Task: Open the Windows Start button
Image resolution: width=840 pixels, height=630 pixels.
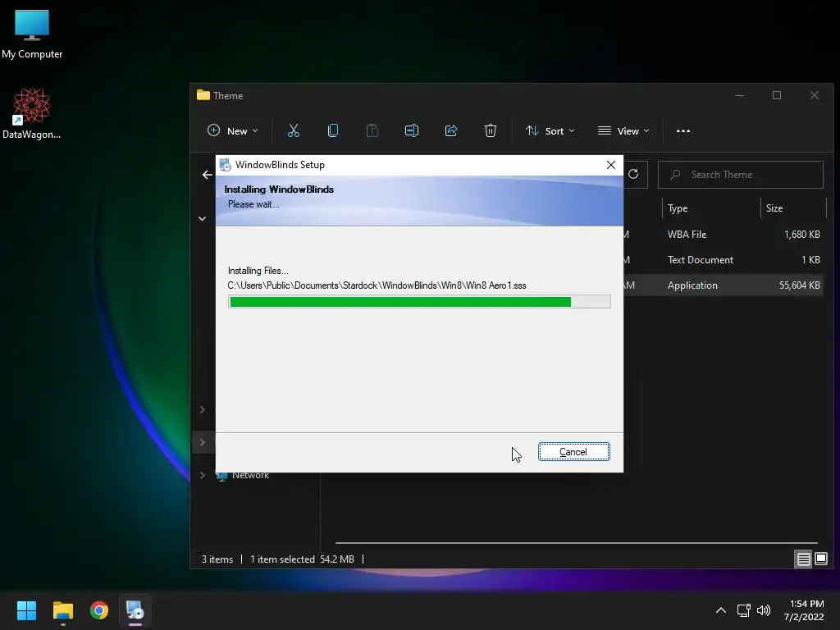Action: click(26, 610)
